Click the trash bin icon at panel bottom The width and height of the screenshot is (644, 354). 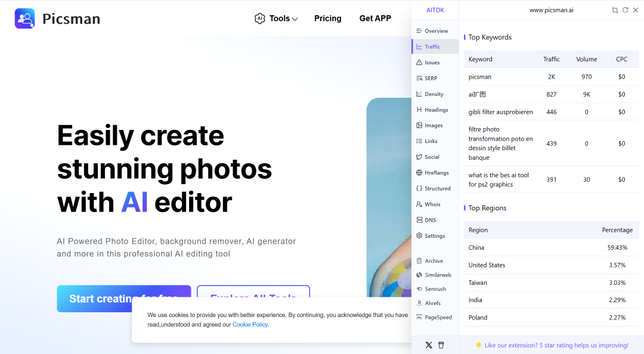click(x=441, y=345)
